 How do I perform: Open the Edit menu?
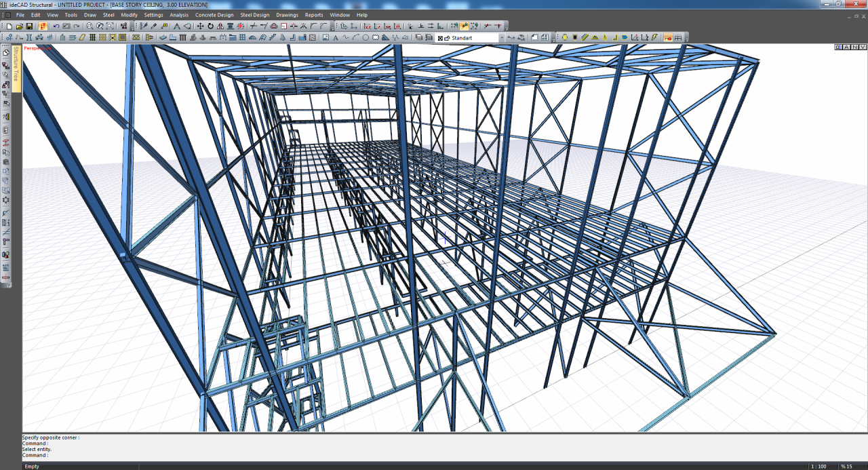click(x=35, y=15)
